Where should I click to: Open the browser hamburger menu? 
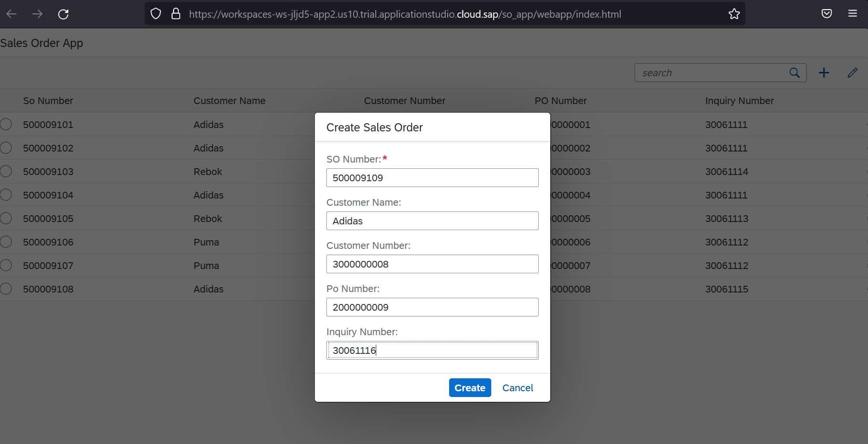point(852,14)
